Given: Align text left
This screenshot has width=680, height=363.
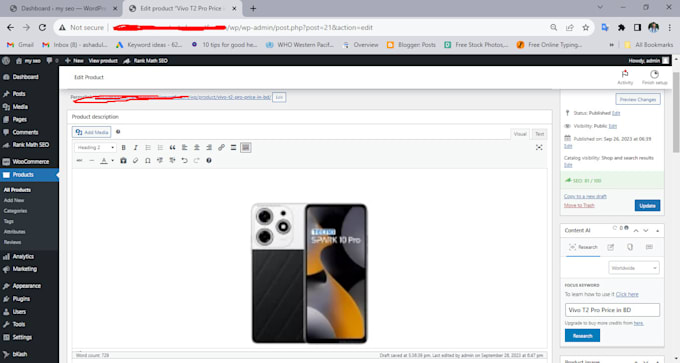Looking at the screenshot, I should point(185,147).
